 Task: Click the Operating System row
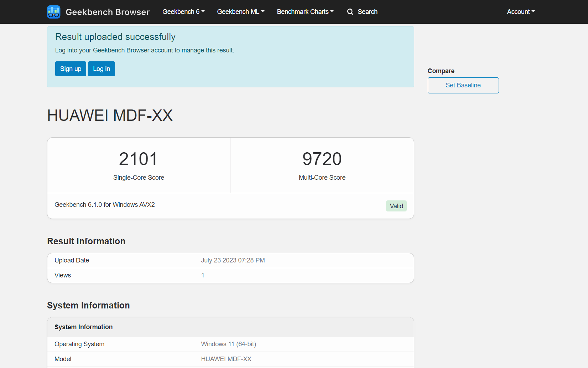click(x=230, y=344)
